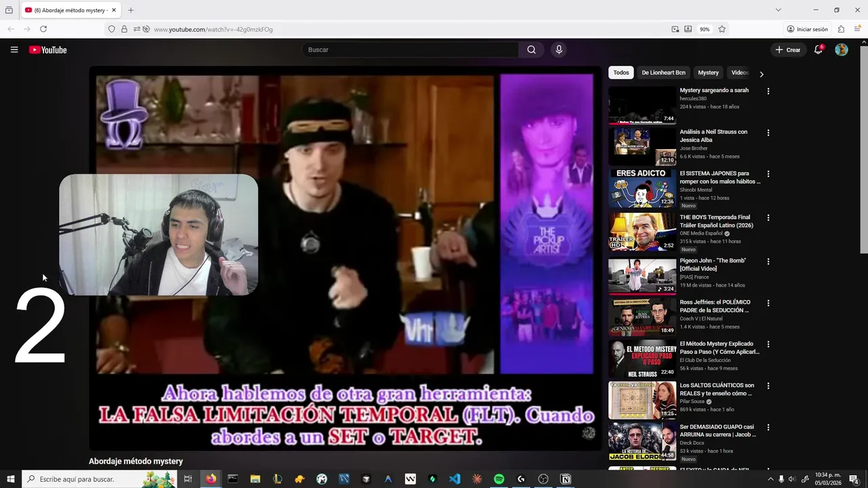The height and width of the screenshot is (488, 868).
Task: Bookmark this page with star icon
Action: pos(722,29)
